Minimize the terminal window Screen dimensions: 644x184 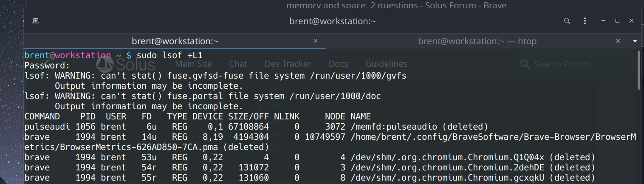click(x=604, y=21)
